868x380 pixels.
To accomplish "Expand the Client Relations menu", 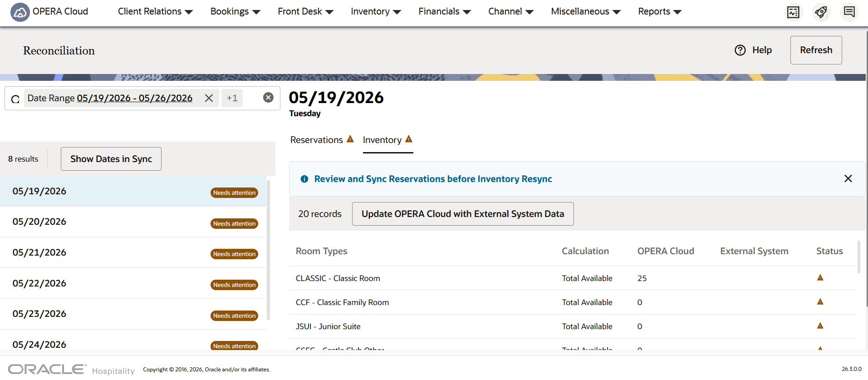I will click(155, 11).
